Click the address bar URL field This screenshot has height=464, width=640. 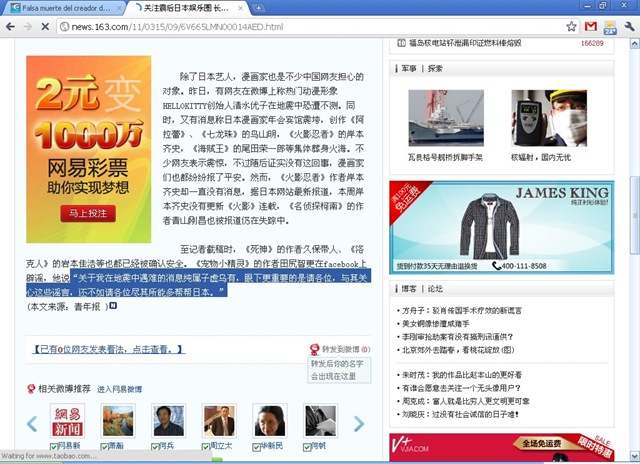tap(310, 27)
